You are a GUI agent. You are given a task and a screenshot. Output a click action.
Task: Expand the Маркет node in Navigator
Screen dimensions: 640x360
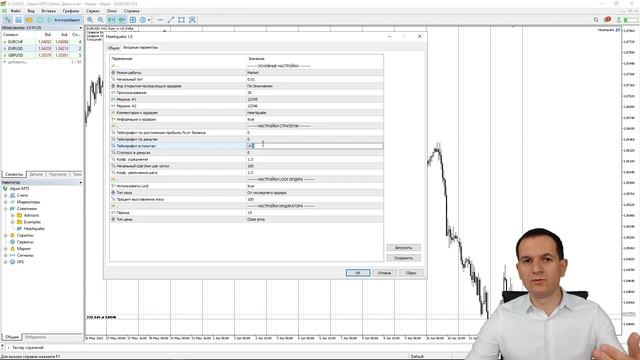pos(6,249)
